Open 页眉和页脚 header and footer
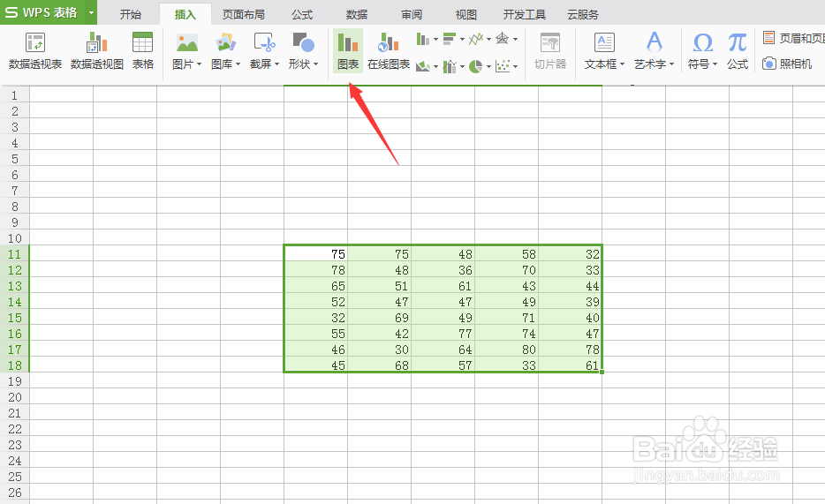 click(793, 38)
